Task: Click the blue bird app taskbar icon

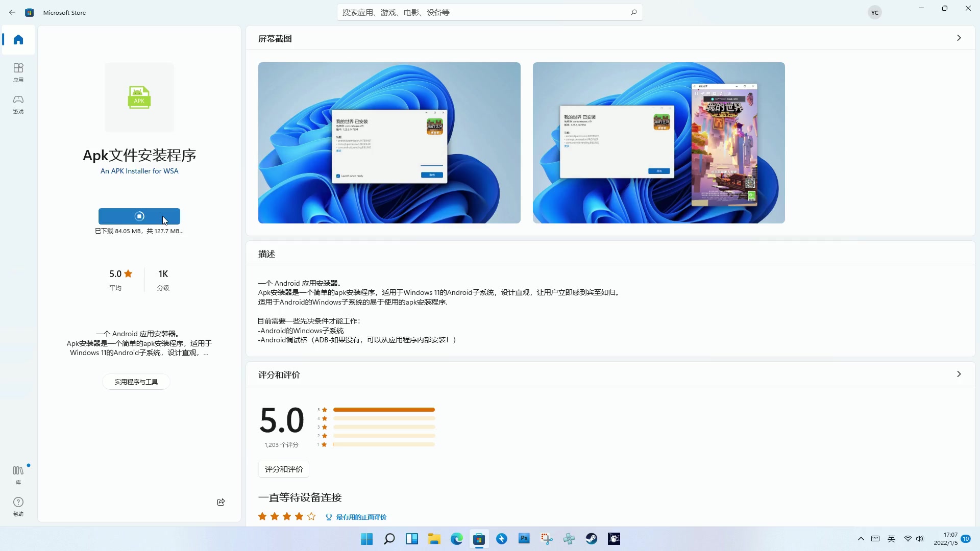Action: point(502,539)
